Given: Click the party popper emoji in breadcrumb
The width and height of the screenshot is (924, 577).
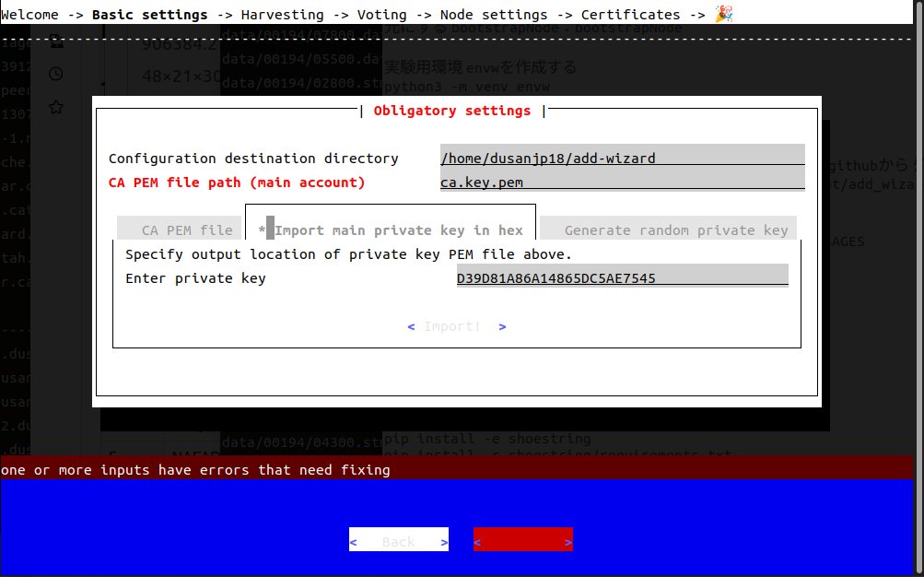Looking at the screenshot, I should point(724,14).
